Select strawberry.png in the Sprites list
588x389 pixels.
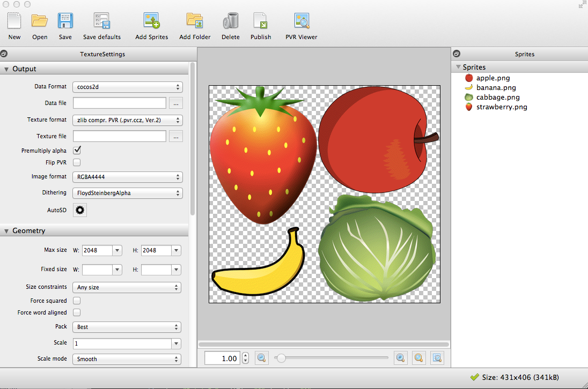(501, 107)
